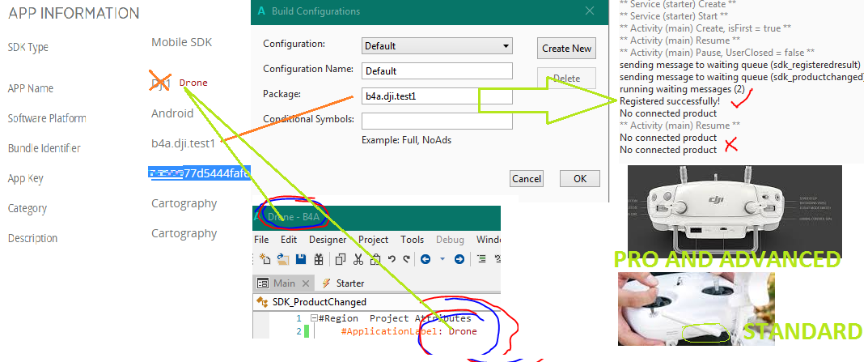868x362 pixels.
Task: Close the Build Configurations dialog
Action: coord(590,11)
